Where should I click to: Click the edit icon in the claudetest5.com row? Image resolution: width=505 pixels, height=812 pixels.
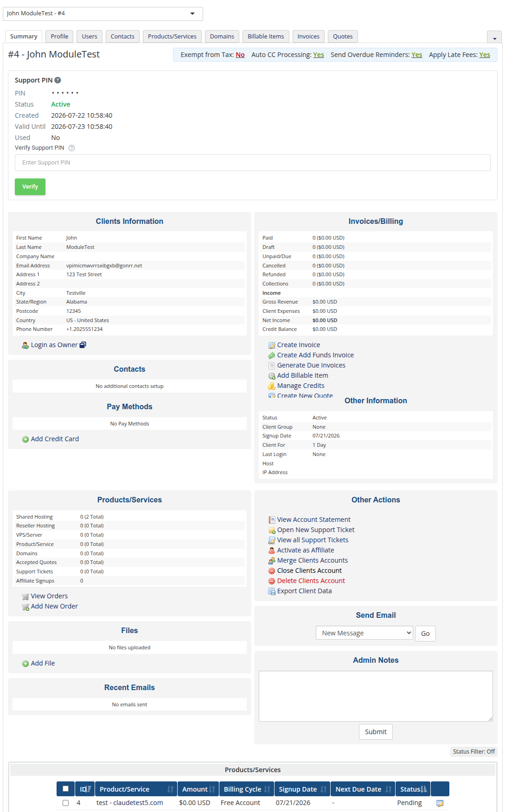pos(440,803)
